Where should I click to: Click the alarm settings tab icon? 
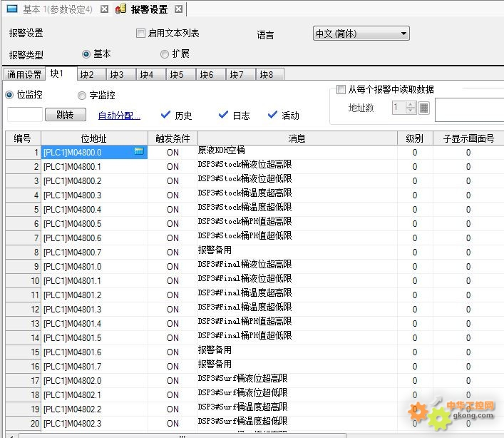(x=120, y=9)
